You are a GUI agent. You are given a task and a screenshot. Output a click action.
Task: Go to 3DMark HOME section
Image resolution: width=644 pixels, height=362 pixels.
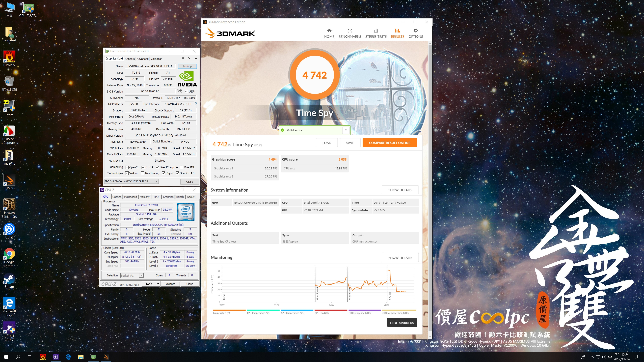(329, 33)
